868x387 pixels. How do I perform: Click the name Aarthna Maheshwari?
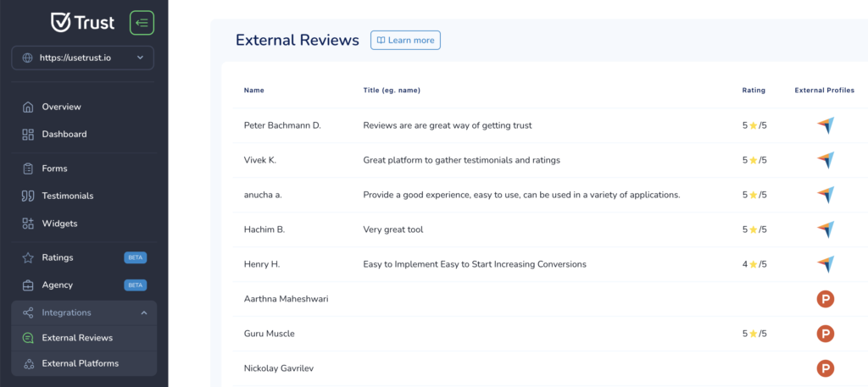point(287,299)
